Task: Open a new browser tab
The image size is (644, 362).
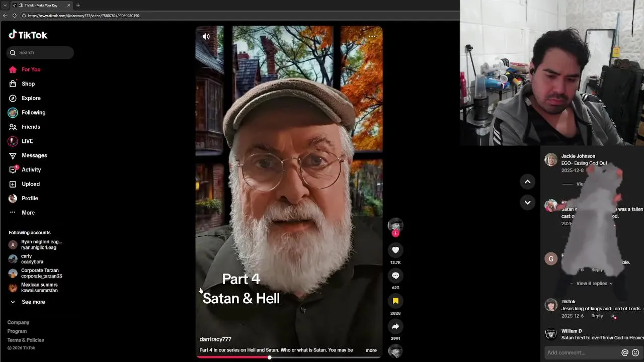Action: tap(78, 5)
